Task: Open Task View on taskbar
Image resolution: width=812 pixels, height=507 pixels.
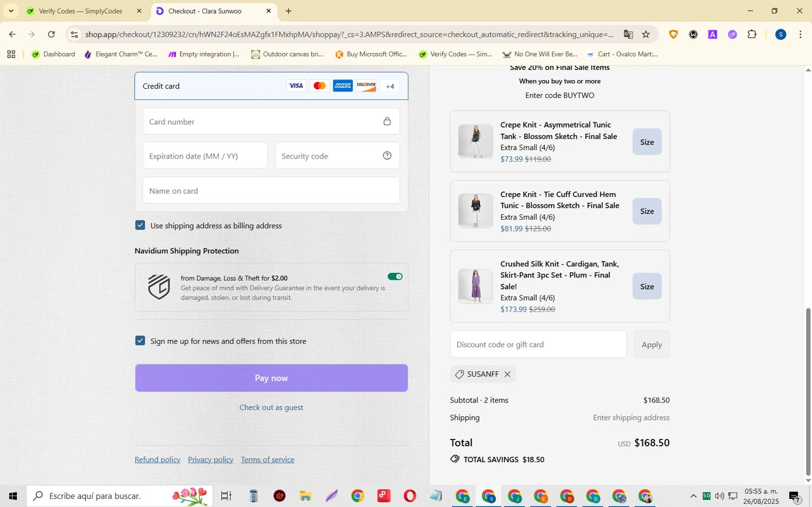Action: 226,496
